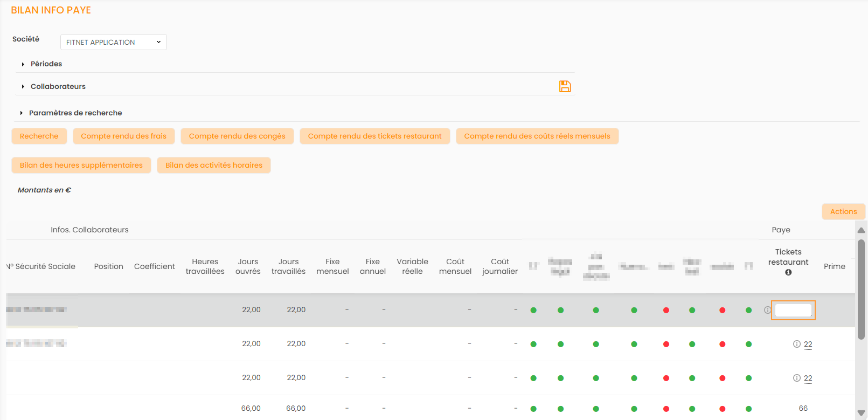
Task: Click scrollbar up arrow of the table
Action: tap(861, 230)
